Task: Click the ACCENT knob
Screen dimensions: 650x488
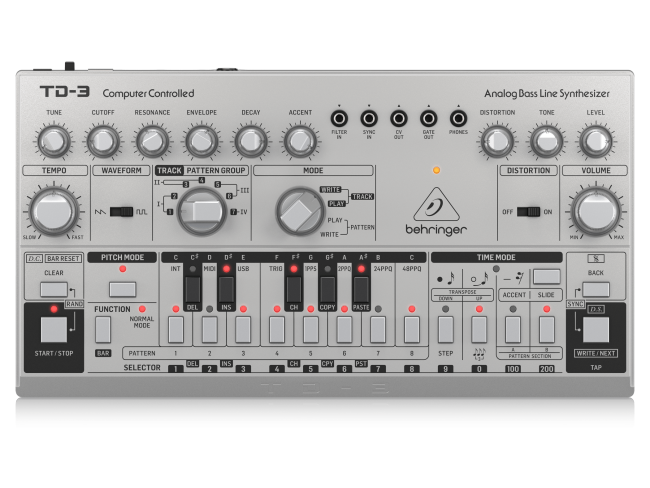Action: click(x=300, y=141)
